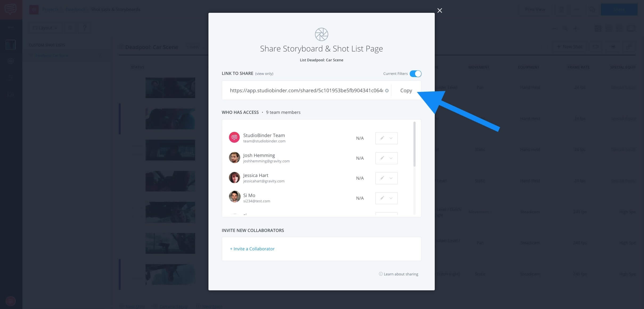
Task: Switch to the table grid view icon
Action: [x=598, y=28]
